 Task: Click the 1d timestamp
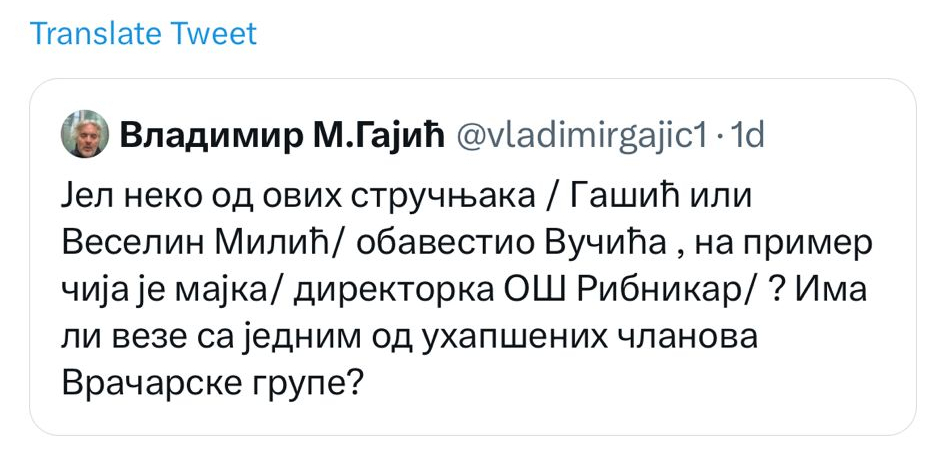[748, 135]
